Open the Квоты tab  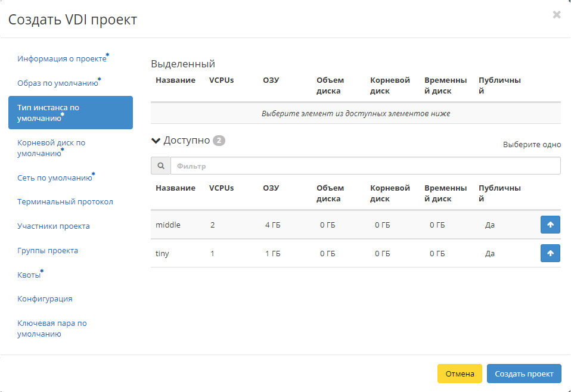[x=30, y=275]
